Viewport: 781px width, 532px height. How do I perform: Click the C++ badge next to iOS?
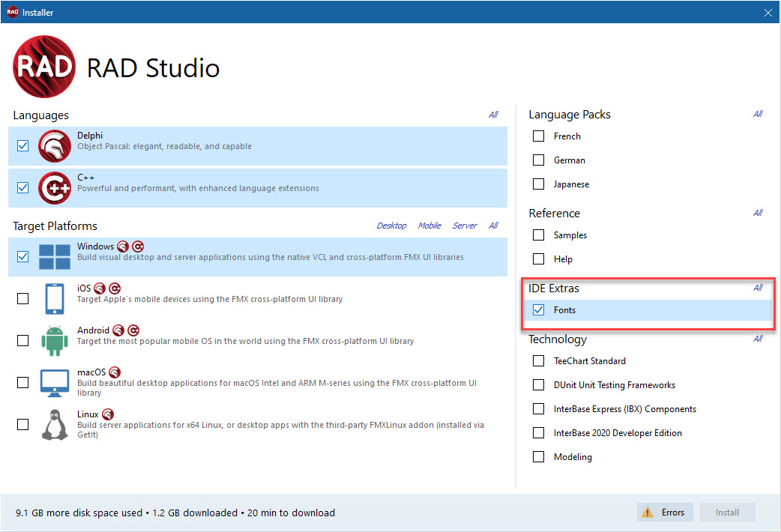pos(115,288)
